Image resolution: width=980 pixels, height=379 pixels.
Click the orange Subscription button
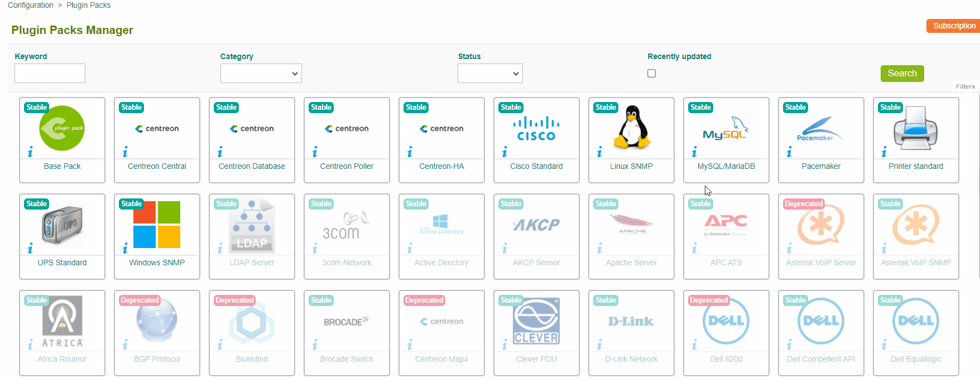tap(954, 26)
